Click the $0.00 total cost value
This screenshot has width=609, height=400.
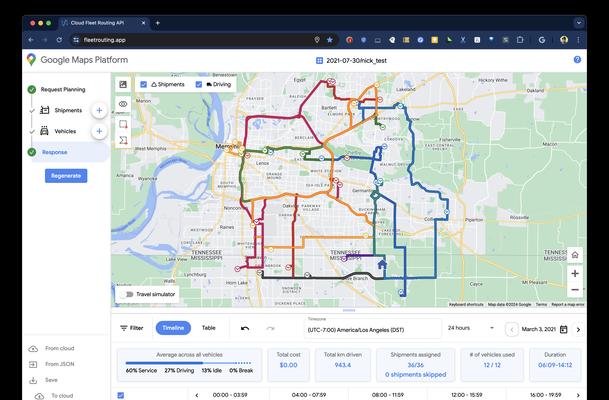[288, 365]
